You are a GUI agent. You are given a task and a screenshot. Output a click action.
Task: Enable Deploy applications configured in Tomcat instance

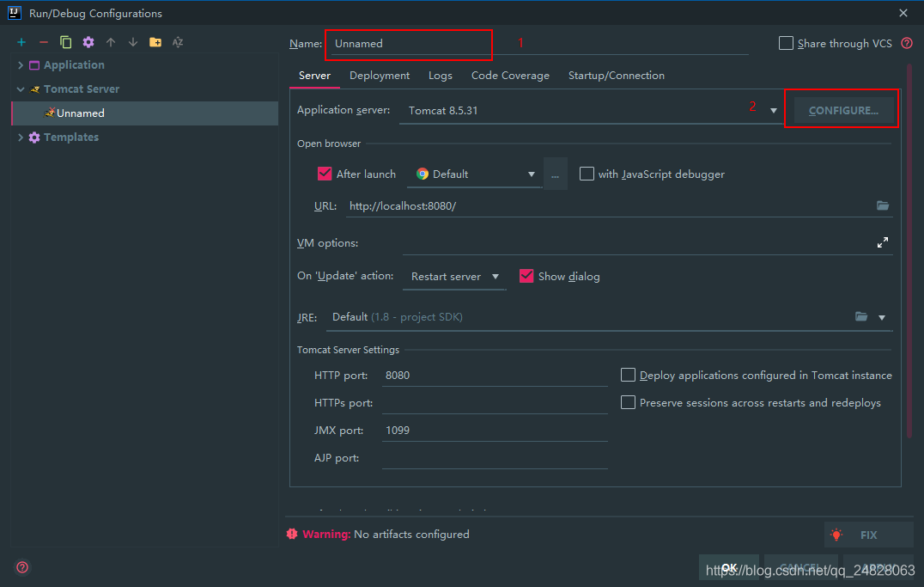[x=628, y=376]
